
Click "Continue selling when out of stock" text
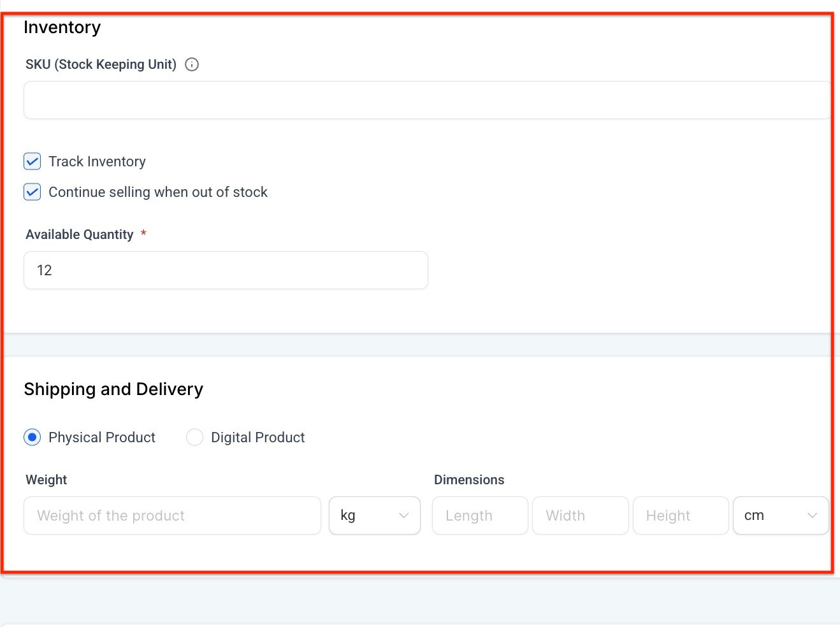click(158, 192)
